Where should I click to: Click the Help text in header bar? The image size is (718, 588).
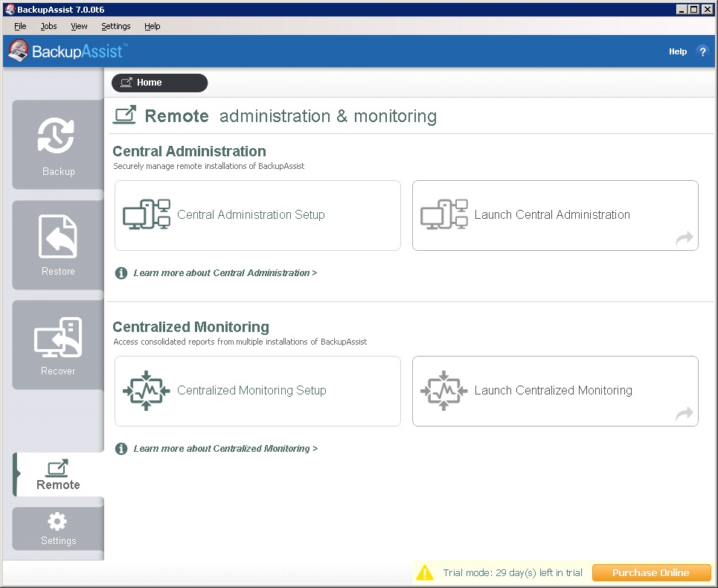pos(678,51)
